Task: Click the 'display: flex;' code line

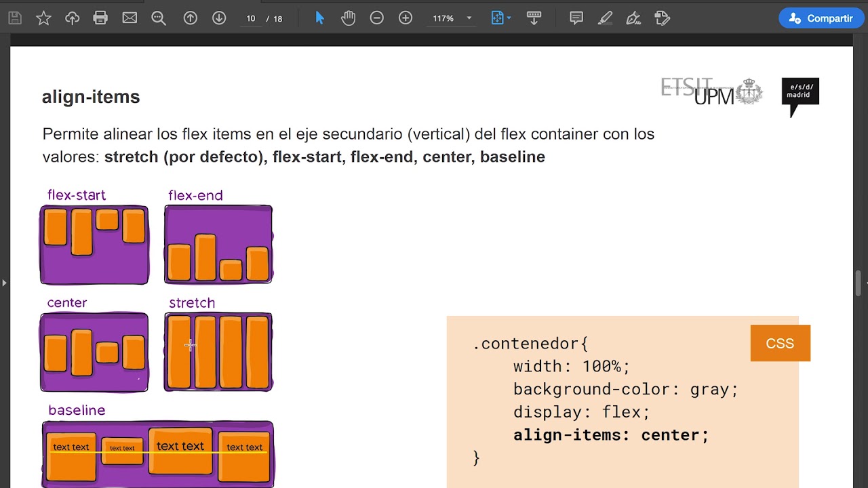Action: 581,412
